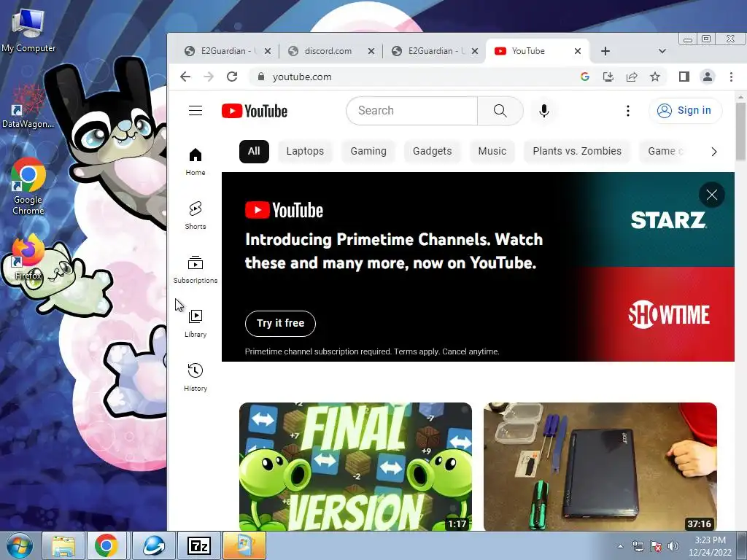Click Try it free button

(280, 323)
